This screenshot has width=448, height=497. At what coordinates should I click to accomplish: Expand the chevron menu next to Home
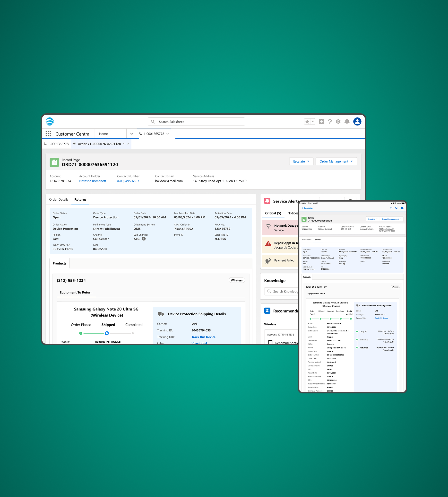tap(132, 134)
